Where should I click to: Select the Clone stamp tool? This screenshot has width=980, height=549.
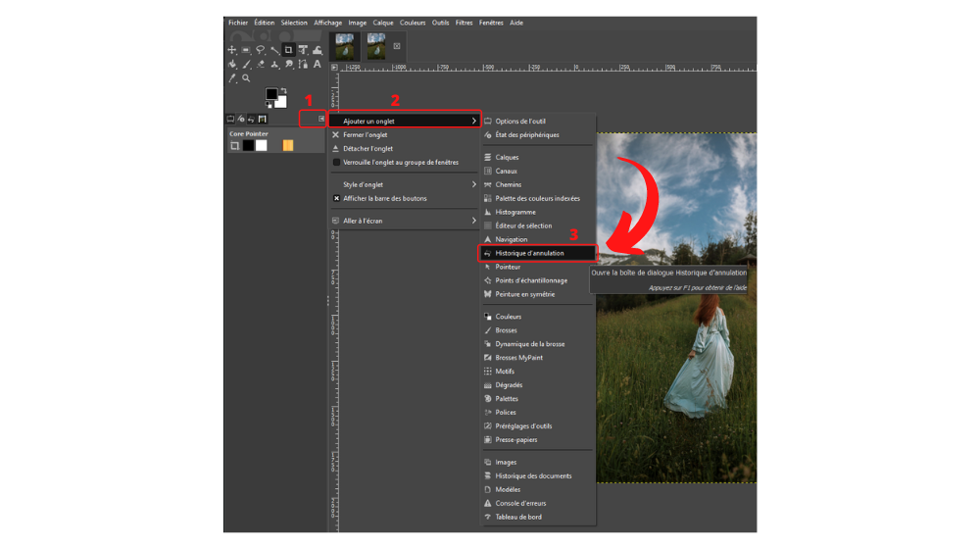[x=274, y=64]
